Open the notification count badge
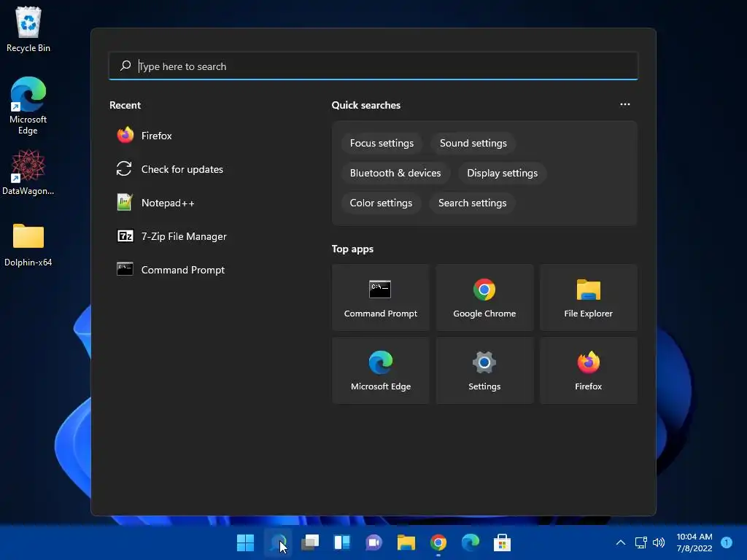Viewport: 747px width, 560px height. [727, 542]
